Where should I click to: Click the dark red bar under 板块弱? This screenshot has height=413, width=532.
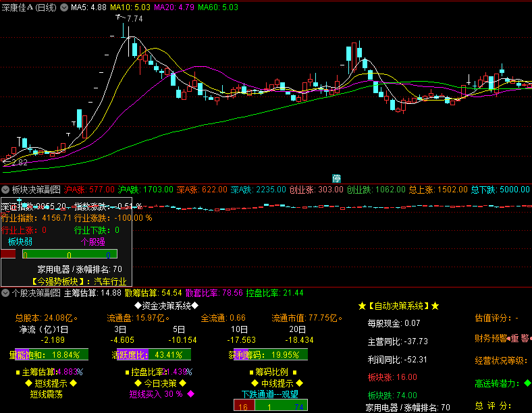pyautogui.click(x=8, y=254)
